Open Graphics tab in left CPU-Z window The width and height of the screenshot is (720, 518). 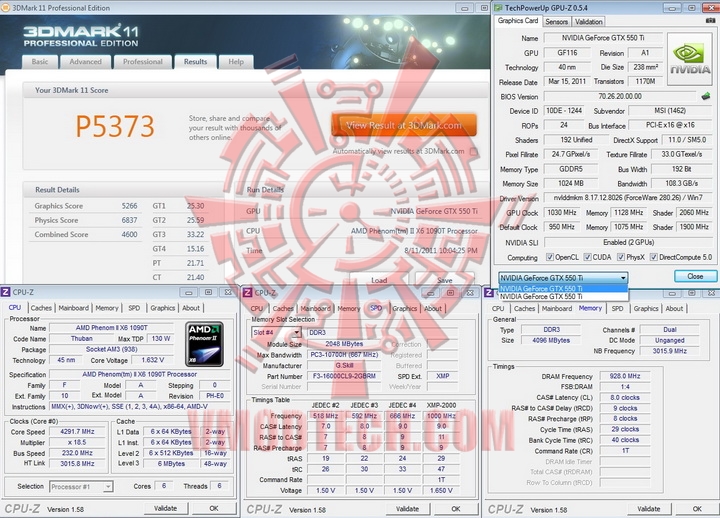[x=163, y=308]
